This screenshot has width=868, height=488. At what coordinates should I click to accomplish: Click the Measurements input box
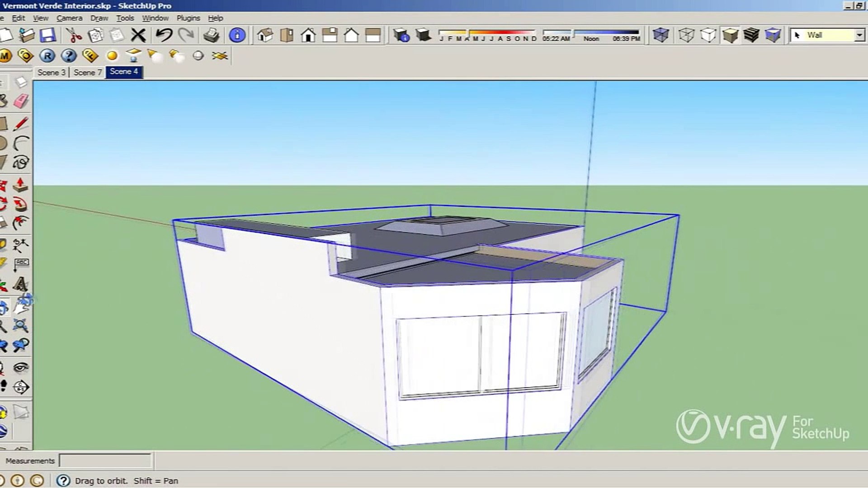(105, 460)
